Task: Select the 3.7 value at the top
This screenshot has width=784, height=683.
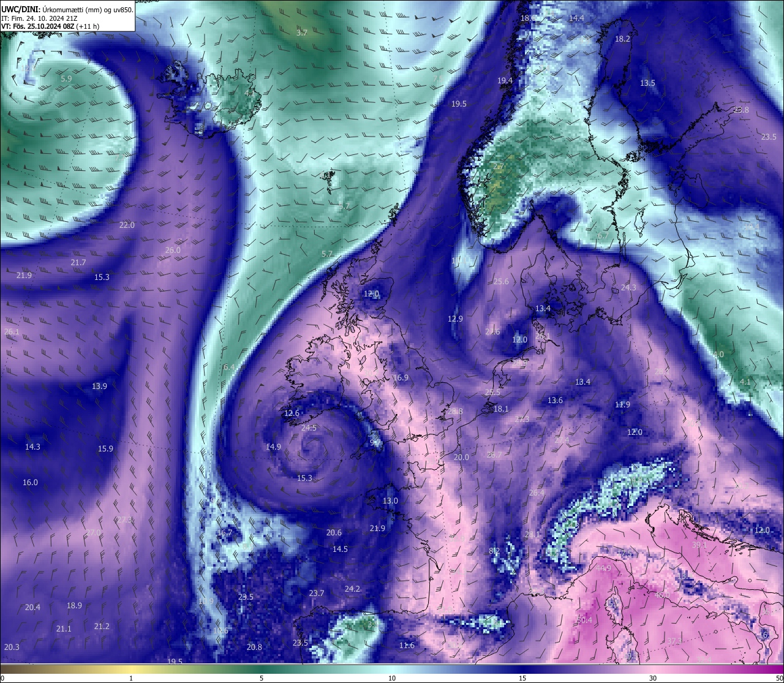Action: click(x=302, y=32)
